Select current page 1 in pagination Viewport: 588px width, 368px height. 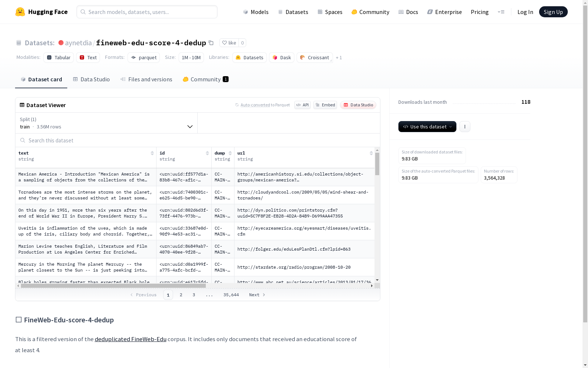click(x=168, y=295)
